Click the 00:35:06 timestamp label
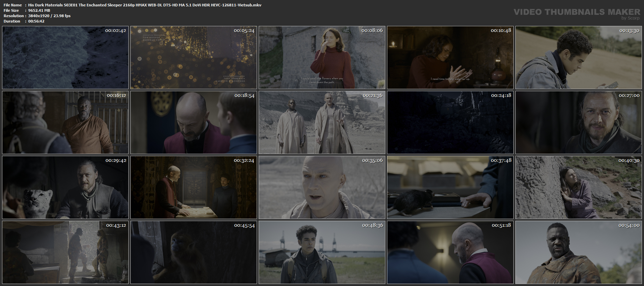This screenshot has height=286, width=644. (x=372, y=160)
